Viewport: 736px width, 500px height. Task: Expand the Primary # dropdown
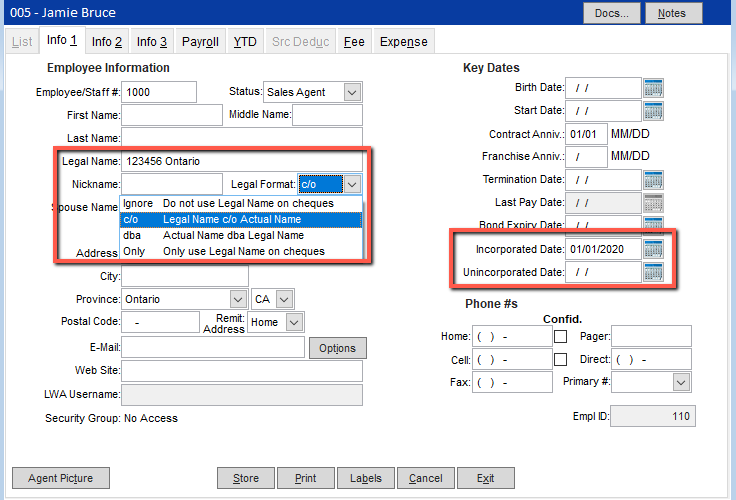[681, 382]
